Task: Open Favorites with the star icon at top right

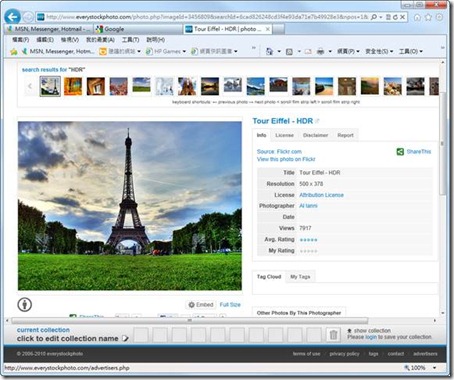Action: coord(428,17)
